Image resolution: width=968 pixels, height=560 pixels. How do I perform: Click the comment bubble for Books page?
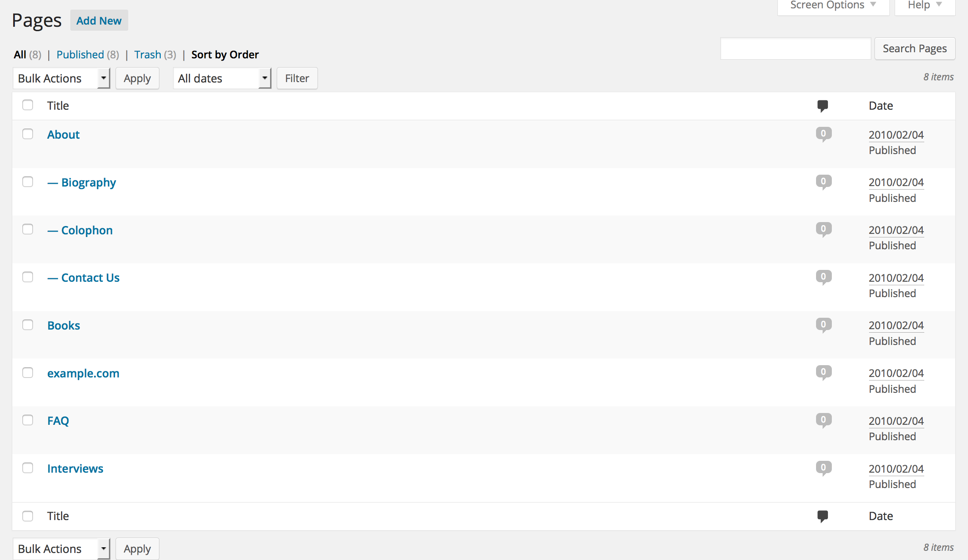[824, 325]
